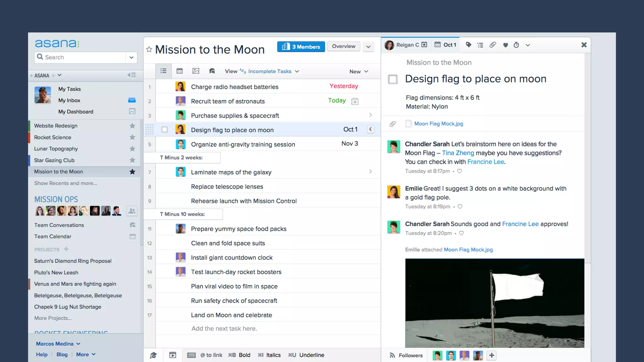This screenshot has height=362, width=644.
Task: Open the Moon Flag Mock.jpg attachment link
Action: coord(438,123)
